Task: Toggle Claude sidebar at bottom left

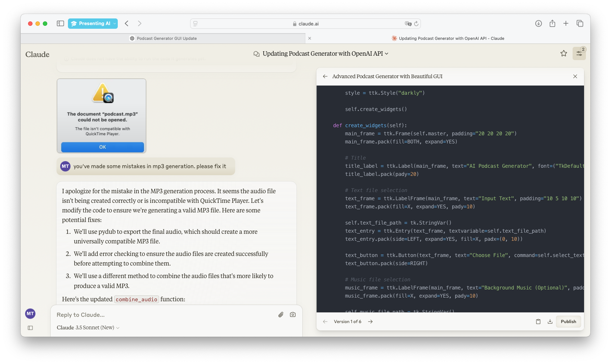Action: click(x=30, y=328)
